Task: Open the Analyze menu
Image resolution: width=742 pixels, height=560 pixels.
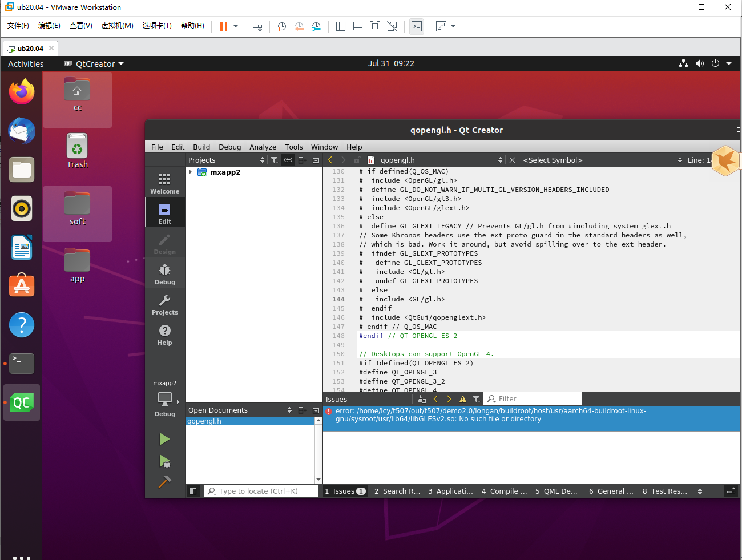Action: coord(263,147)
